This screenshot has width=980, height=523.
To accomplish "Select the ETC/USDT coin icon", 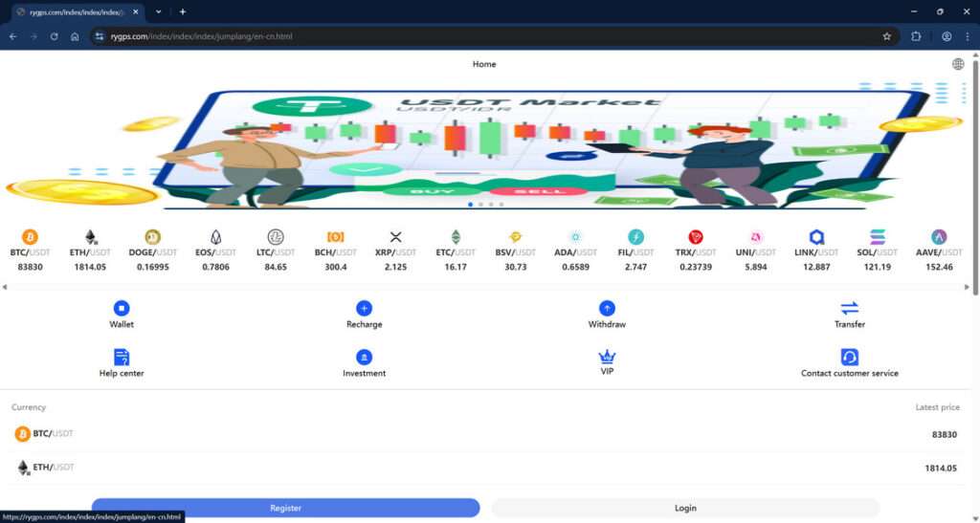I will 456,237.
